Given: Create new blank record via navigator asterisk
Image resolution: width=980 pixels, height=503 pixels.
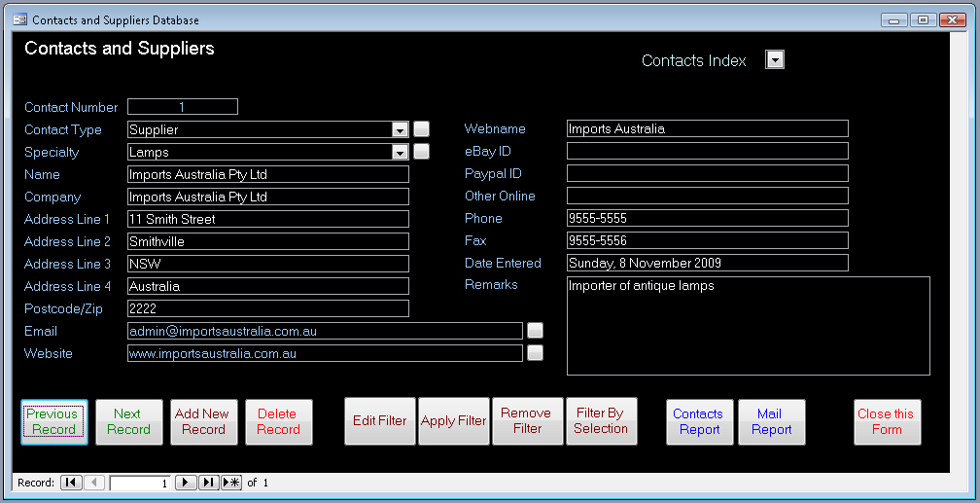Looking at the screenshot, I should [x=231, y=483].
